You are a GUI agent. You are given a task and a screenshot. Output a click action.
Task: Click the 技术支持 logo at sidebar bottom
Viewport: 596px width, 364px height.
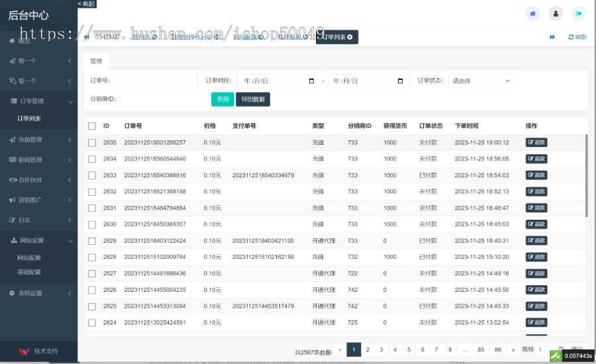click(x=24, y=351)
